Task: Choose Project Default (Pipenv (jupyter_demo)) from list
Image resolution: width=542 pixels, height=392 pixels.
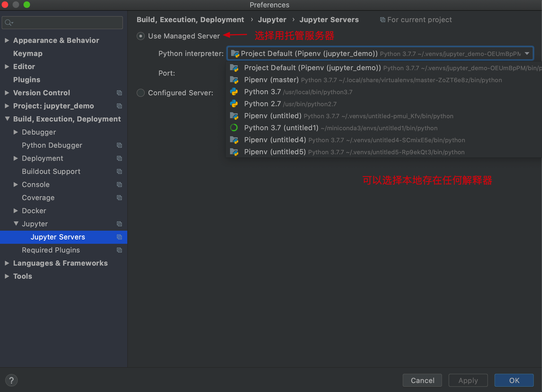Action: click(x=384, y=68)
